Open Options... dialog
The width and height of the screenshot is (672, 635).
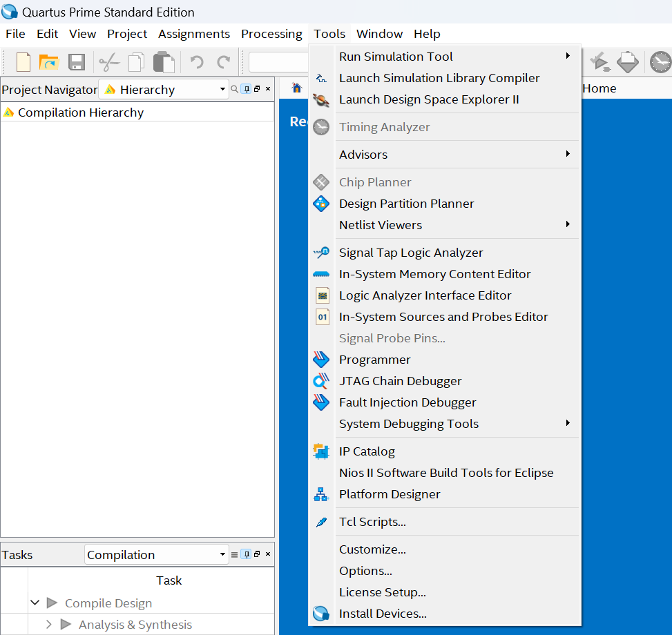click(x=445, y=571)
